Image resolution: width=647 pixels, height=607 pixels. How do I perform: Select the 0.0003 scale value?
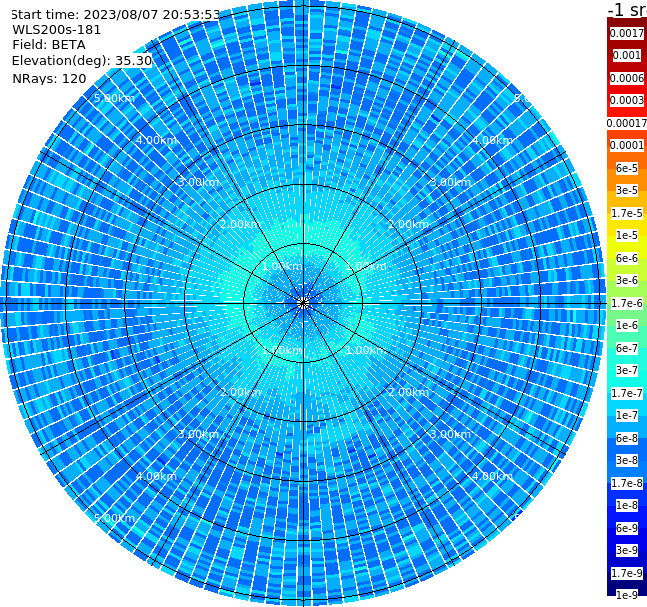(x=627, y=100)
